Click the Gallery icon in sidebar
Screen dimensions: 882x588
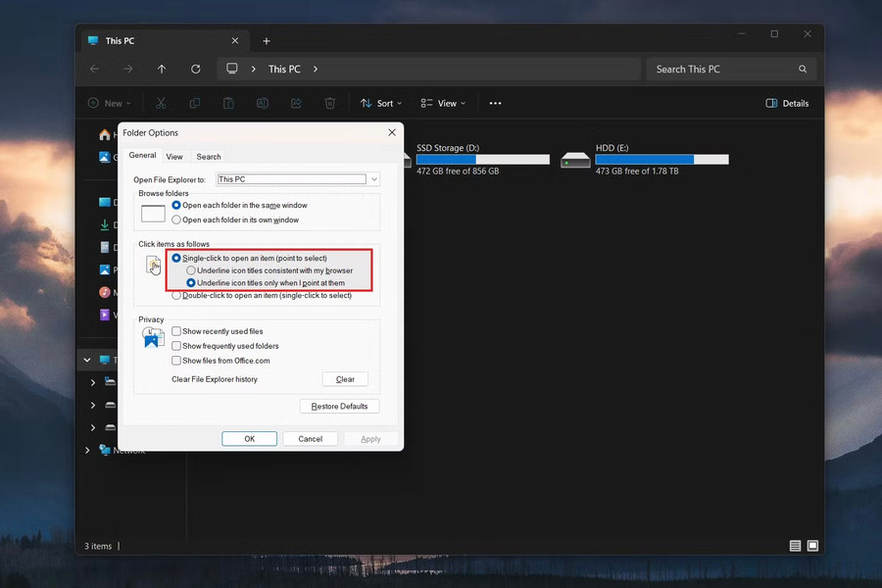[x=105, y=157]
